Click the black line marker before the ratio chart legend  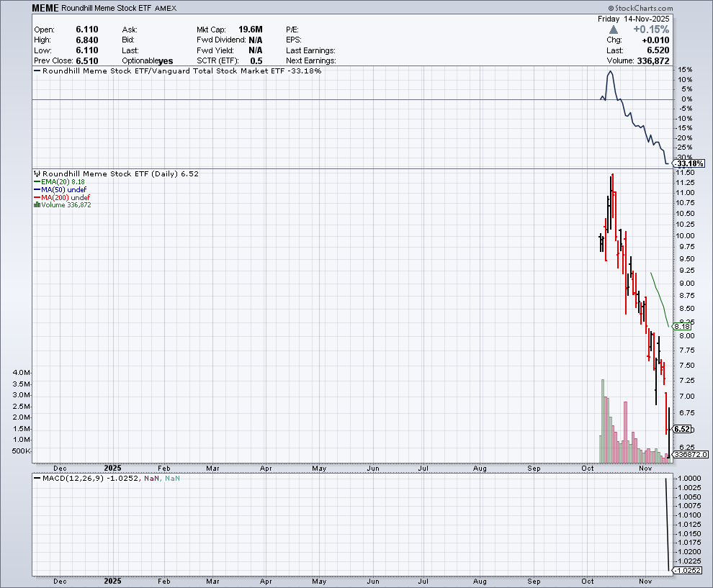coord(37,71)
